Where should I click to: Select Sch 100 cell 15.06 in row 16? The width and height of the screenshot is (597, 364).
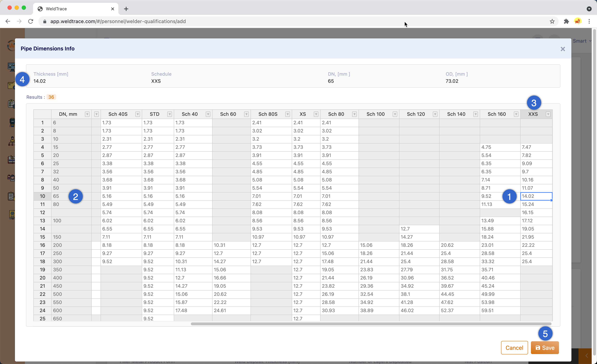click(x=379, y=245)
